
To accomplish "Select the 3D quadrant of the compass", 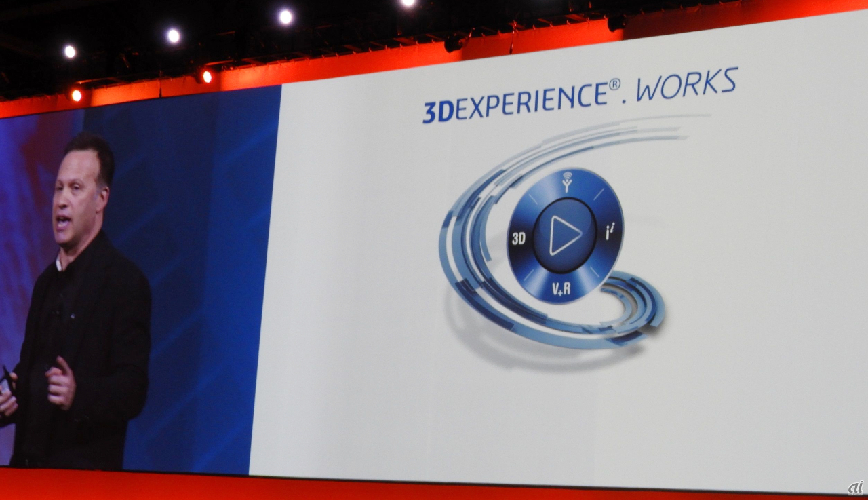I will (520, 238).
